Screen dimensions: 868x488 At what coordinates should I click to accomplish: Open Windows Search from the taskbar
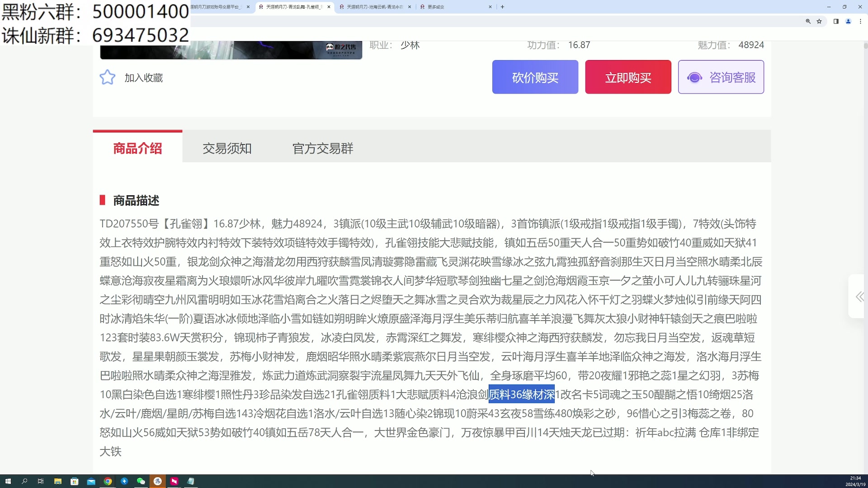click(24, 481)
